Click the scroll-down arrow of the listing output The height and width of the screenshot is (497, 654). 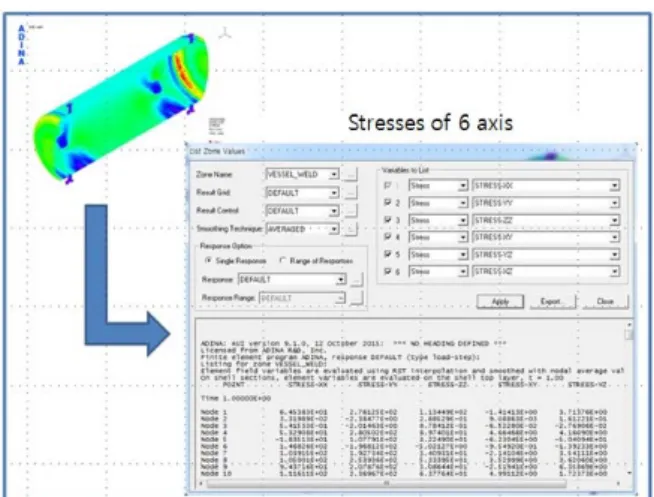pos(629,473)
